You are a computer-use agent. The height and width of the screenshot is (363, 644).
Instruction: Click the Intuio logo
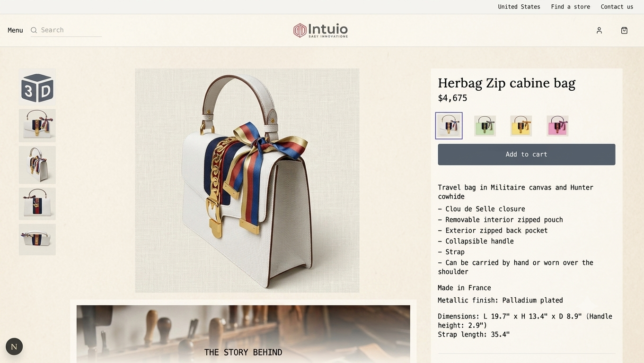click(x=320, y=30)
